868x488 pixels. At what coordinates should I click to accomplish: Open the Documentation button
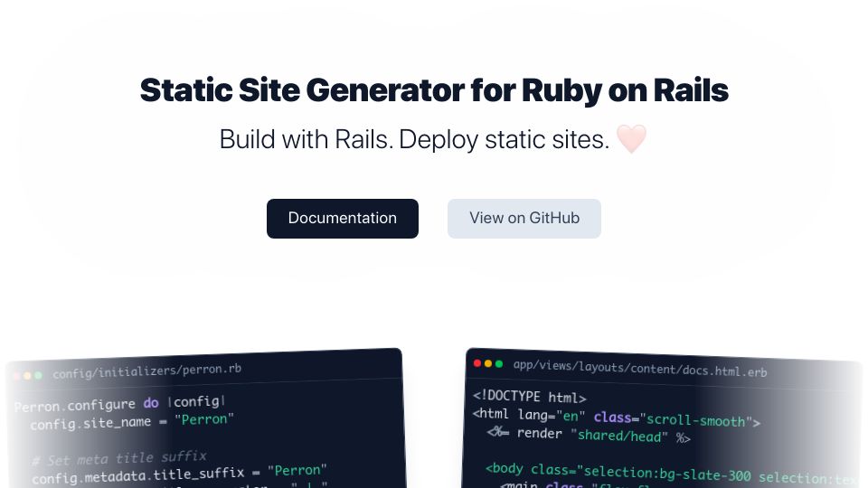(342, 219)
